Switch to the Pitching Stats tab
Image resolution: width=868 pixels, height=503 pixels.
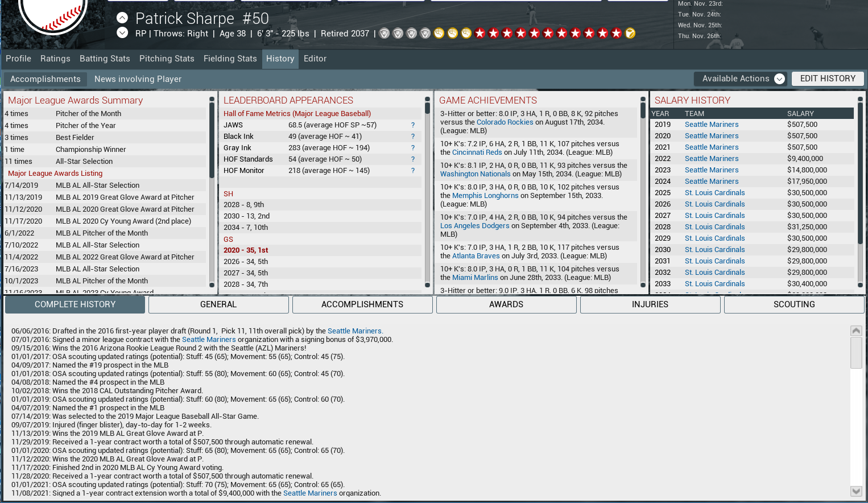tap(167, 59)
